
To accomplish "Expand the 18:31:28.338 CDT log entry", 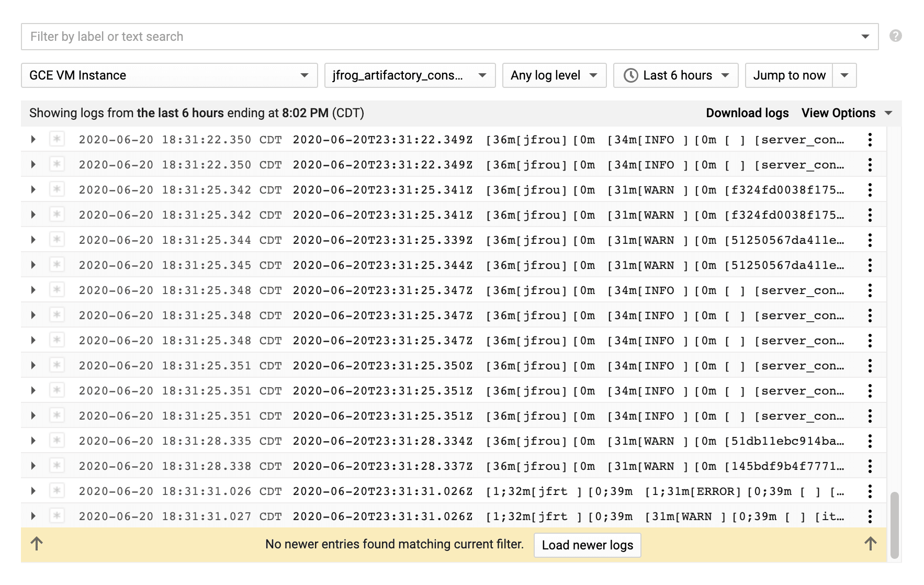I will [x=33, y=466].
